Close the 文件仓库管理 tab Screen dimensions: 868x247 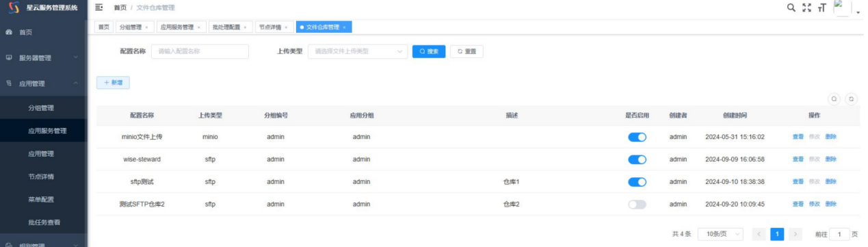344,27
